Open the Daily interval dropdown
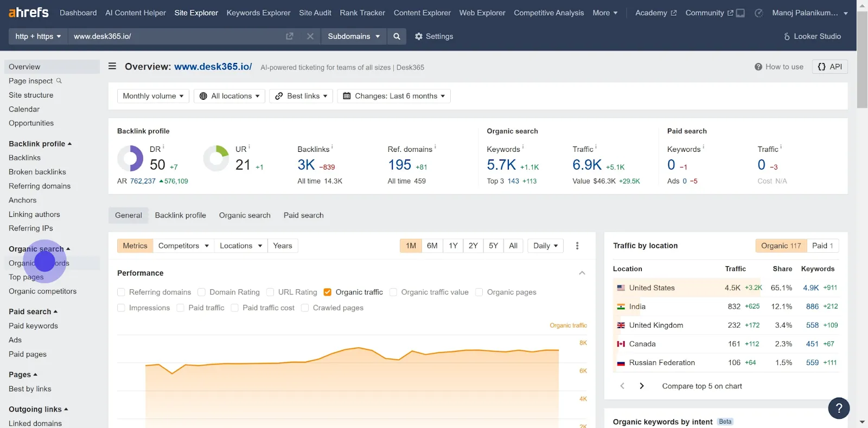The width and height of the screenshot is (868, 428). point(546,246)
